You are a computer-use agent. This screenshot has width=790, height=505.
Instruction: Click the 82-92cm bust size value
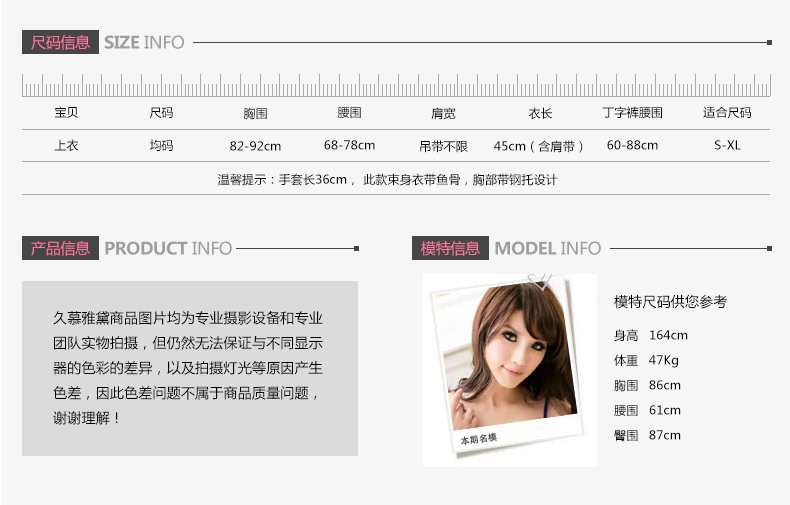click(255, 146)
